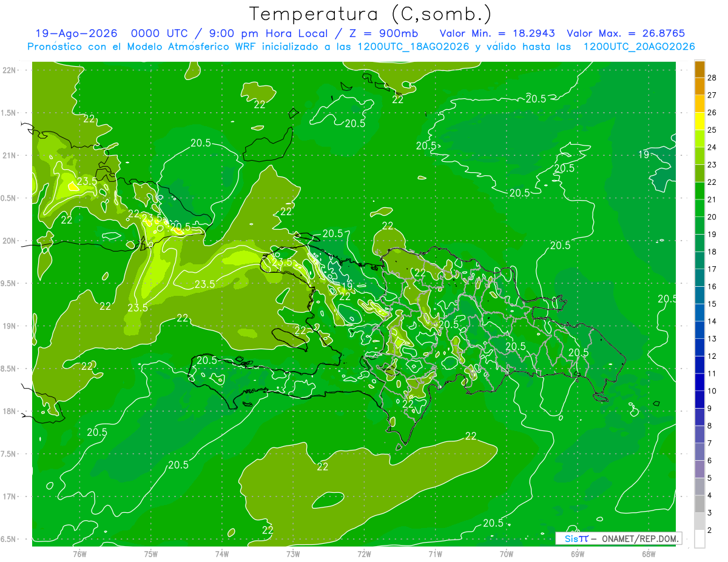Click the '72W' longitude axis label
This screenshot has width=728, height=562.
365,554
